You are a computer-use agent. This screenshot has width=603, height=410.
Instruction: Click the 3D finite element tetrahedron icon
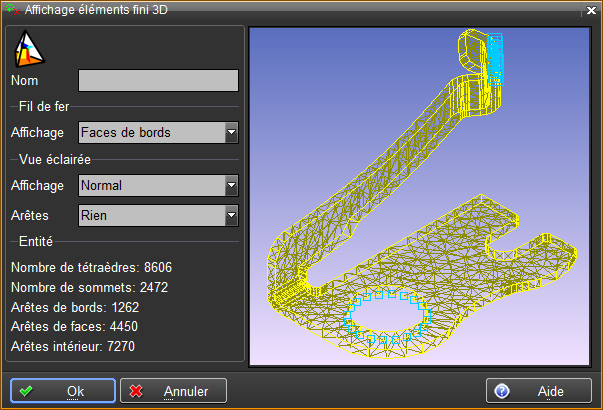pyautogui.click(x=29, y=49)
